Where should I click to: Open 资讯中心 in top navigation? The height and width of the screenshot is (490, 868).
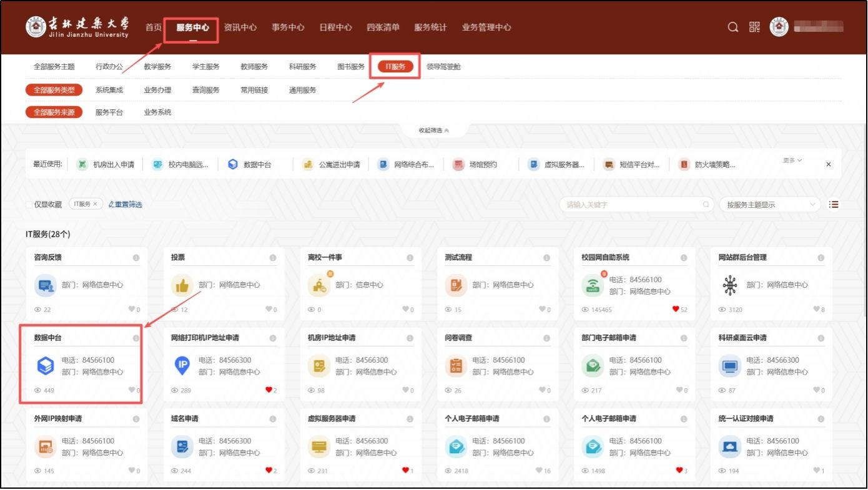240,27
